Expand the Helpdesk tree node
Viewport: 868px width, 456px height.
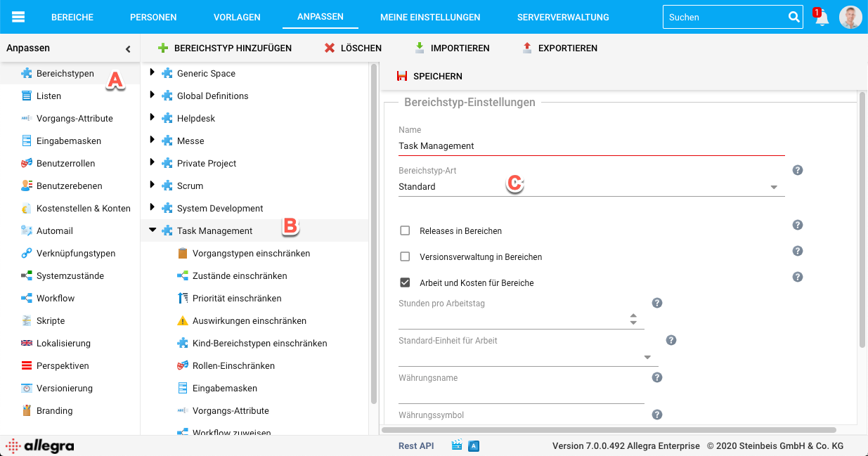coord(153,117)
